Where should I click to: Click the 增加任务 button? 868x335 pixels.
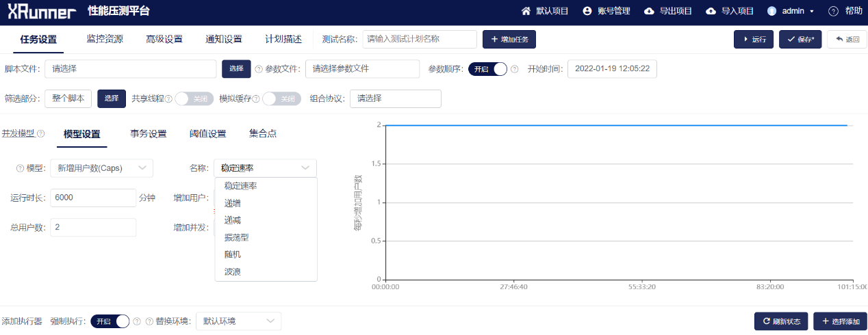(509, 40)
